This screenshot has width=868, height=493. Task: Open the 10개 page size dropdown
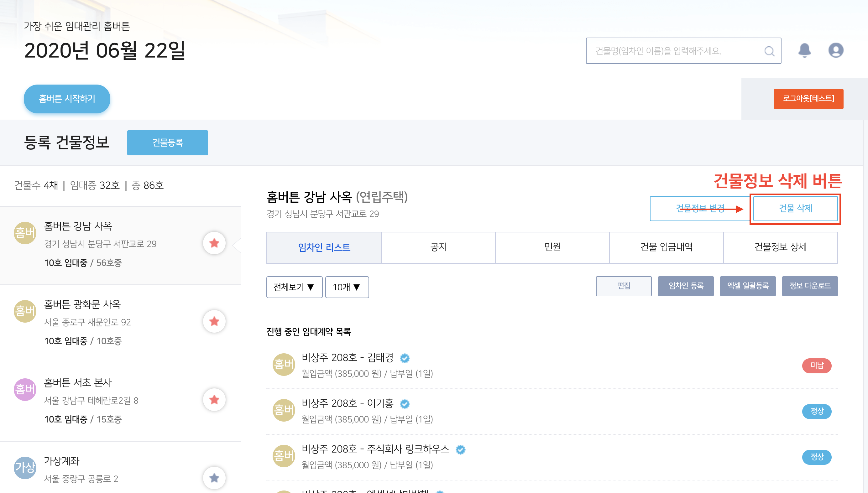click(x=347, y=287)
